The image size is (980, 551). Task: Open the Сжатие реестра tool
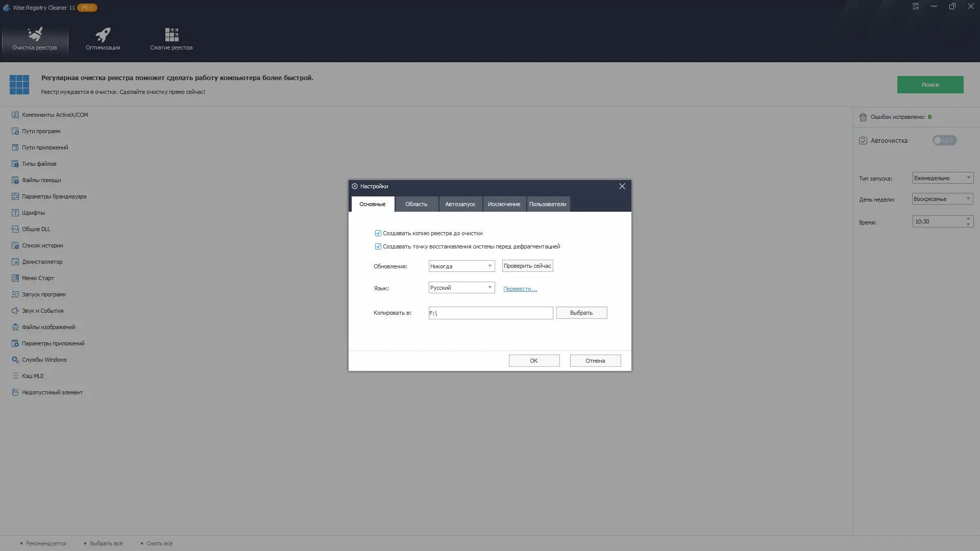pos(171,38)
